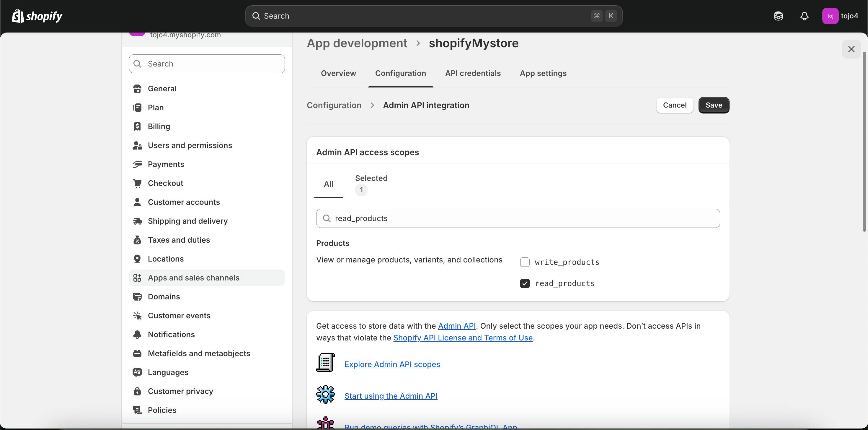Close the settings panel with X
Screen dimensions: 868x430
click(x=851, y=49)
